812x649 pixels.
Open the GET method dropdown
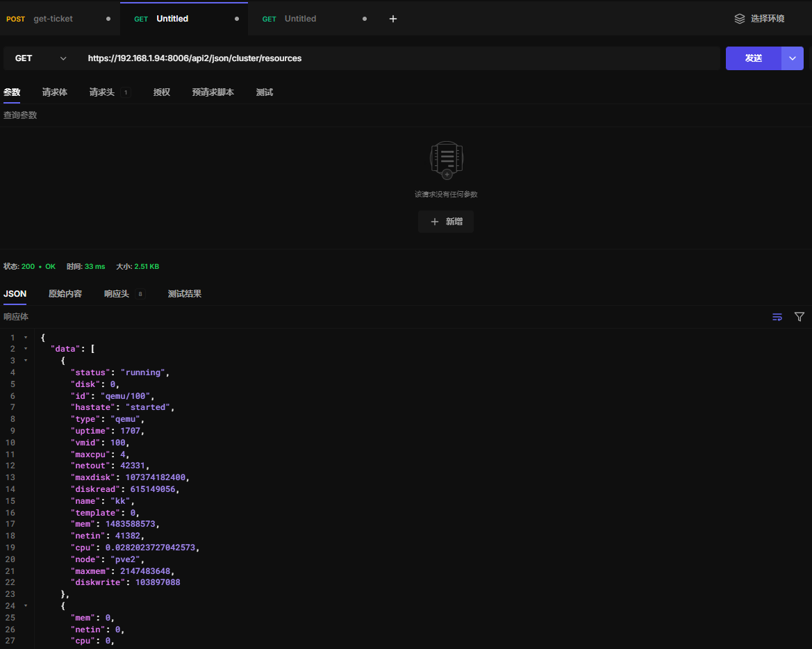pos(40,58)
